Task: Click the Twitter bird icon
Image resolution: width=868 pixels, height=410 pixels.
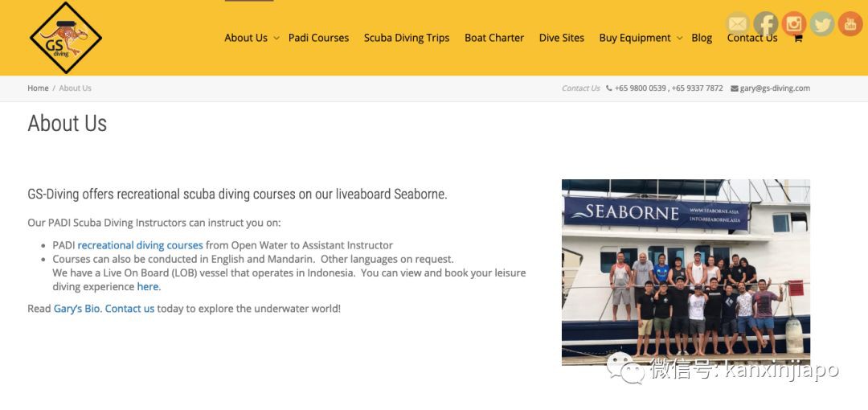Action: (821, 24)
